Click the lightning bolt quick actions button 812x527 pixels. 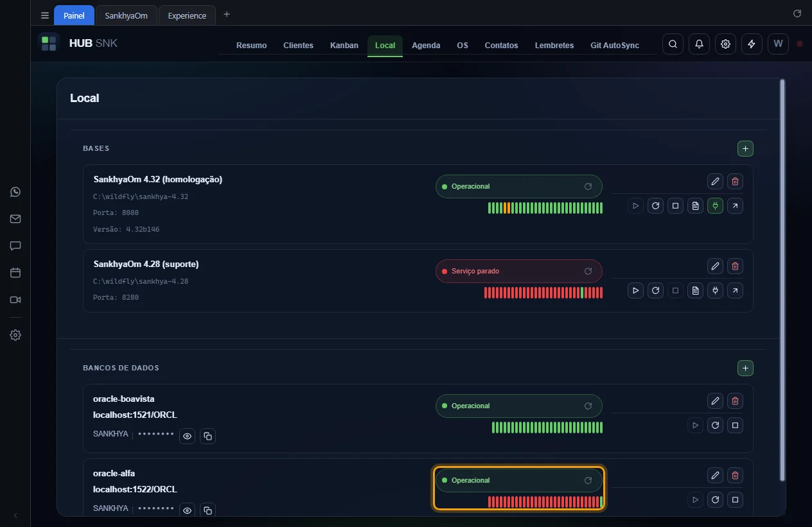point(752,44)
